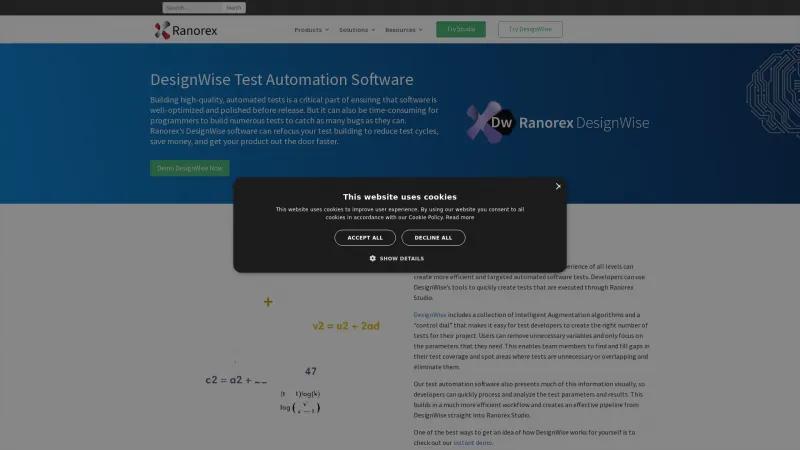Click the This website uses cookies title
Screen dimensions: 800x450
point(399,197)
